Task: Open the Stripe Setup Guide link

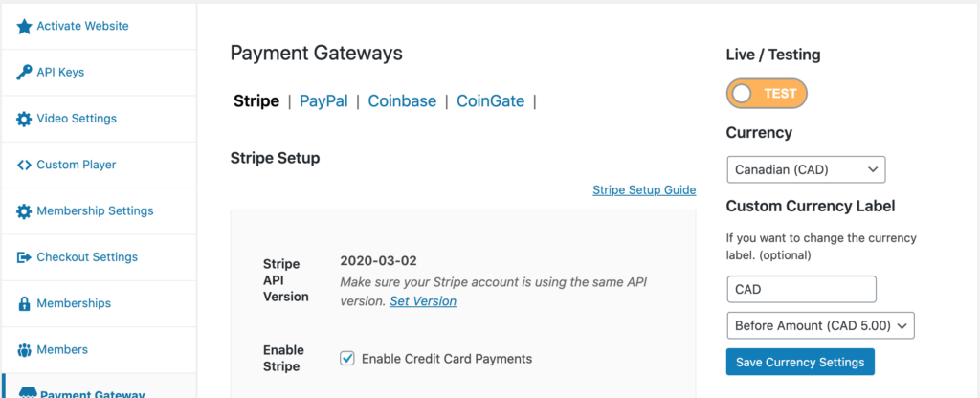Action: pyautogui.click(x=644, y=190)
